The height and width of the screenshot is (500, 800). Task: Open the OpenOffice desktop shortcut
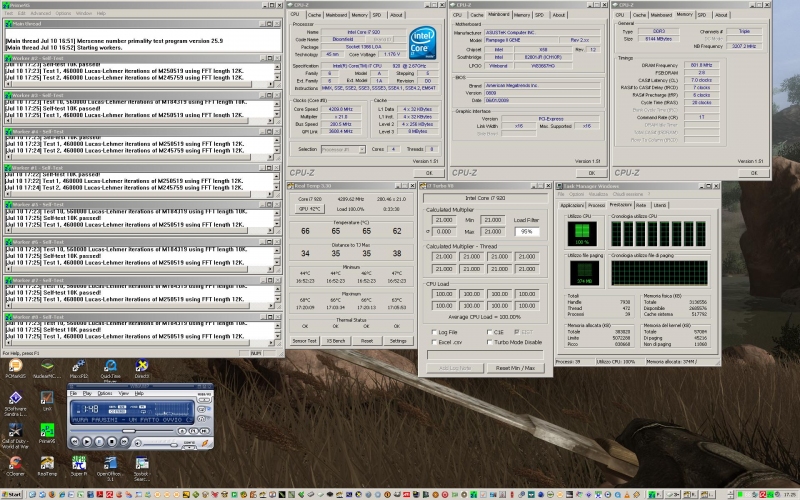click(x=113, y=462)
